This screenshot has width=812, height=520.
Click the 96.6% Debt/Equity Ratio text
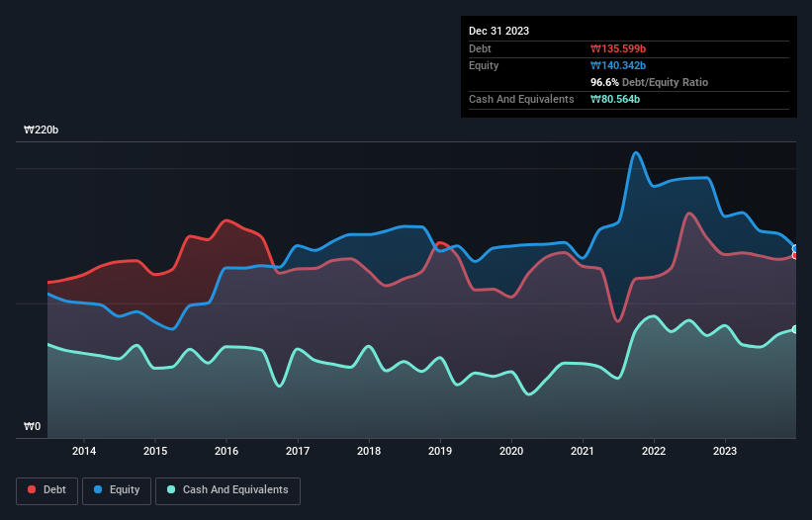(x=649, y=82)
